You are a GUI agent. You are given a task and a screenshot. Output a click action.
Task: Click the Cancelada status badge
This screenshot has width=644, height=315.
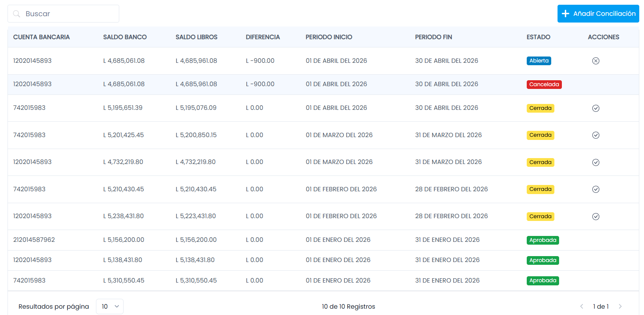[x=544, y=85]
